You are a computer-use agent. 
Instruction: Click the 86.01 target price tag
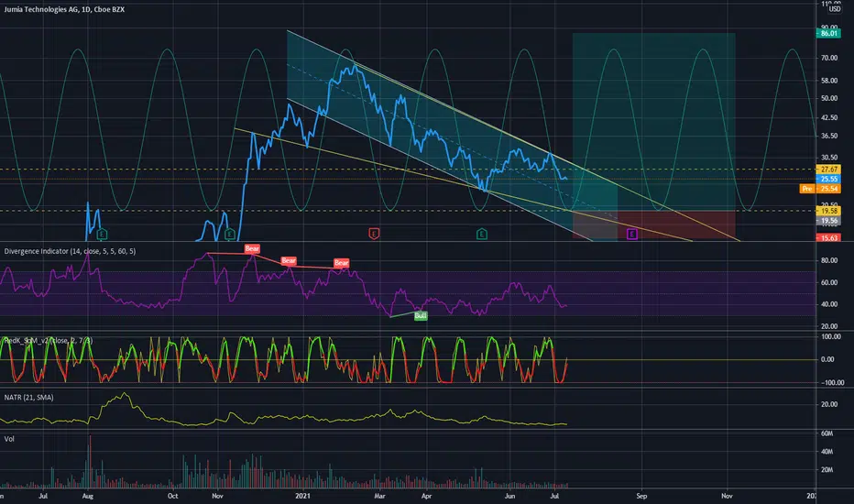pos(828,33)
